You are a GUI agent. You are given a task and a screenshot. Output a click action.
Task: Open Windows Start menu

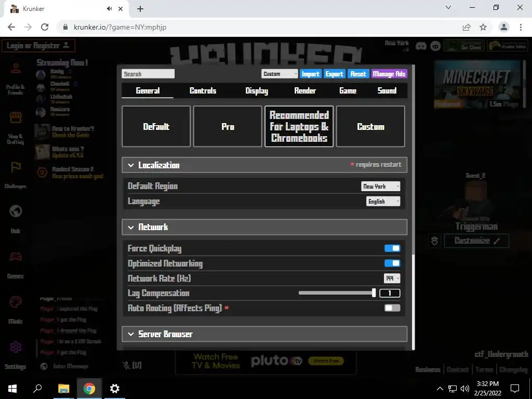coord(12,389)
